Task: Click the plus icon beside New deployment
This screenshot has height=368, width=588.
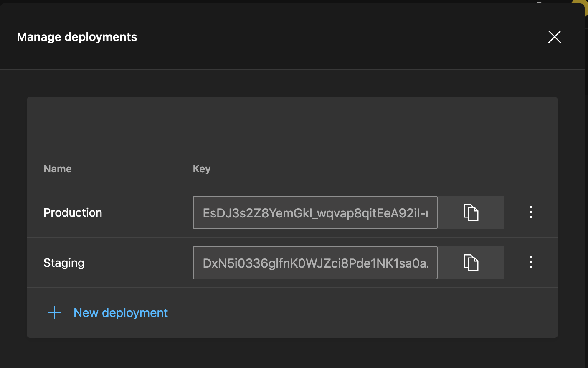Action: click(54, 312)
